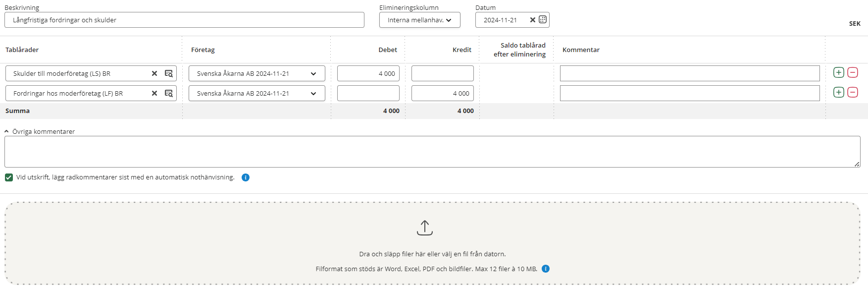868x289 pixels.
Task: Show info about supported file formats
Action: 546,269
